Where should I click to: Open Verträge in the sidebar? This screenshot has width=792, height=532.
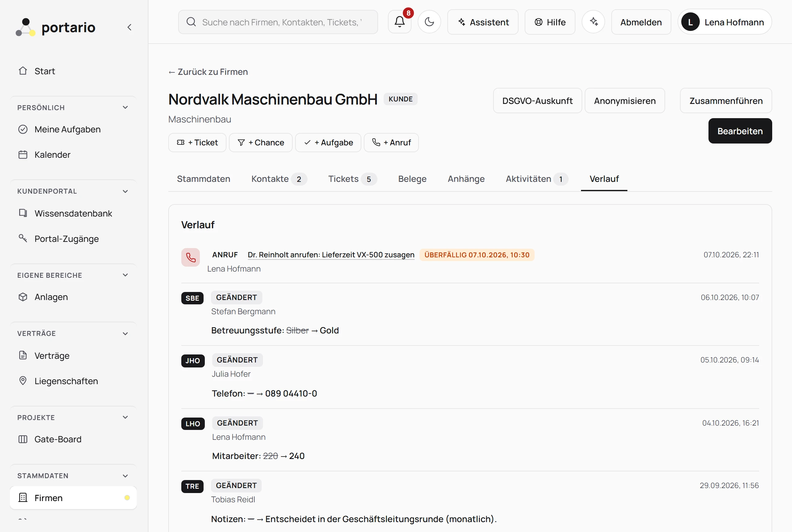73,356
